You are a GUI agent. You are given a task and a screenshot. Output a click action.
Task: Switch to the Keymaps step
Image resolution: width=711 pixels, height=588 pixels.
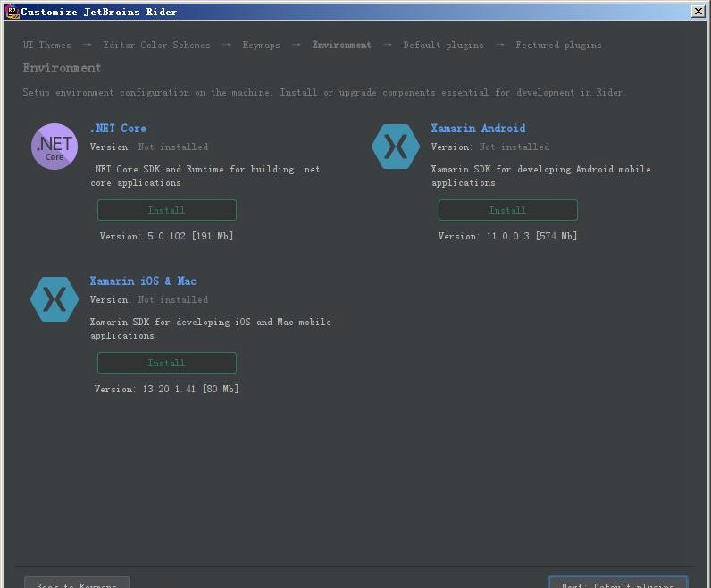(x=262, y=45)
